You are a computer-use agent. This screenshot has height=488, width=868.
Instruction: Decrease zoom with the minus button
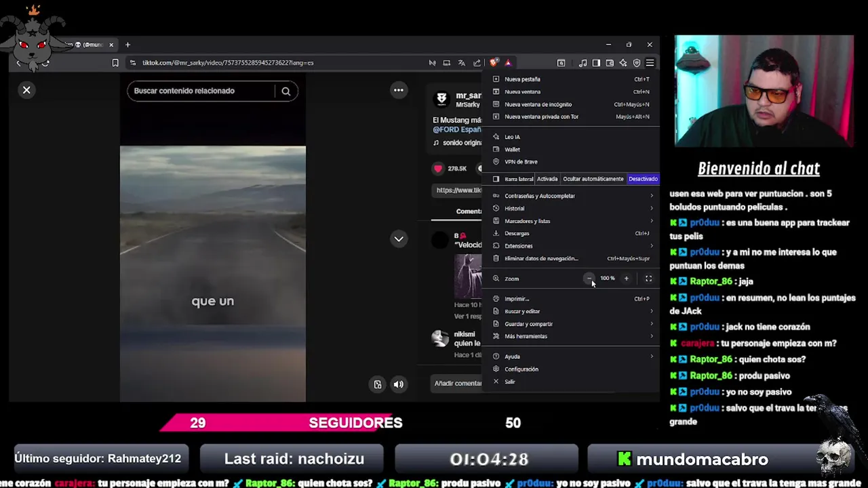pos(589,279)
